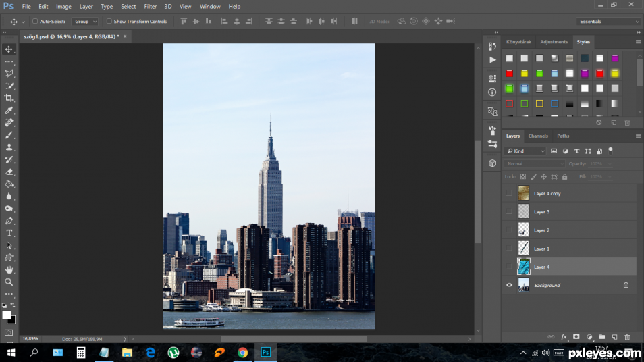This screenshot has width=644, height=362.
Task: Show Layer 2 visibility
Action: click(x=509, y=230)
